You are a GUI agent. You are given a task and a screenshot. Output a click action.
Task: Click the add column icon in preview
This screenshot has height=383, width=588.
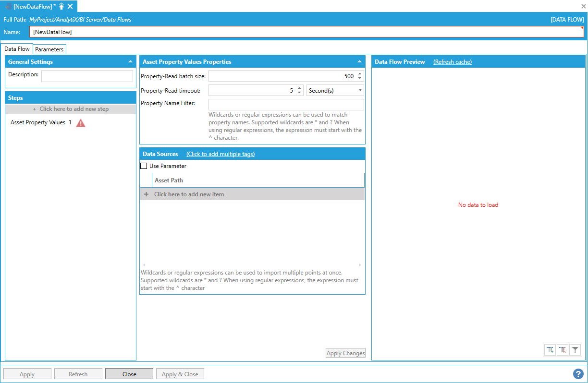[550, 350]
